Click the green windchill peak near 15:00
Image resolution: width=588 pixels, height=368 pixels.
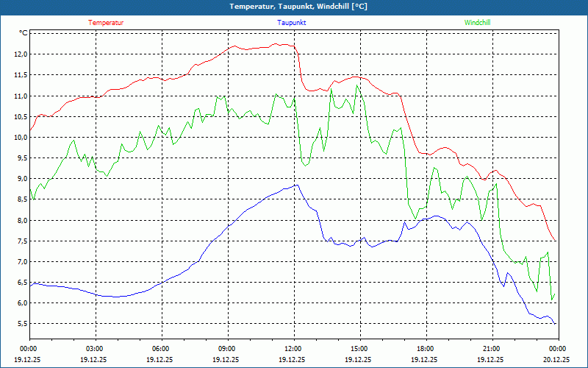(356, 85)
